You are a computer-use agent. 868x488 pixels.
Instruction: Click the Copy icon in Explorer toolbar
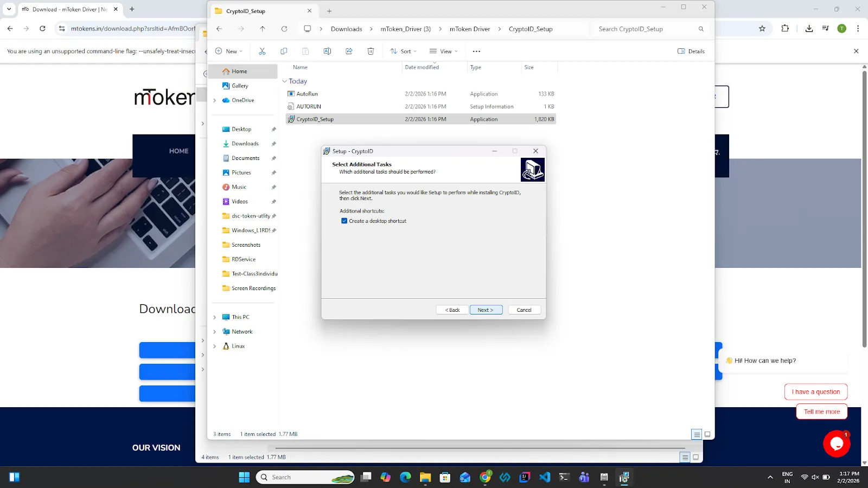(284, 51)
